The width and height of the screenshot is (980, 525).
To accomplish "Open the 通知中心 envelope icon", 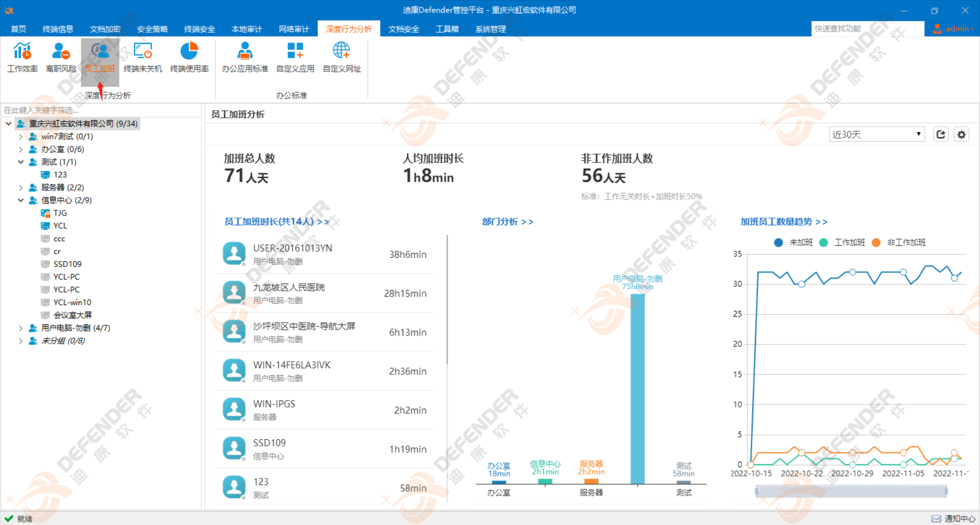I will click(936, 519).
